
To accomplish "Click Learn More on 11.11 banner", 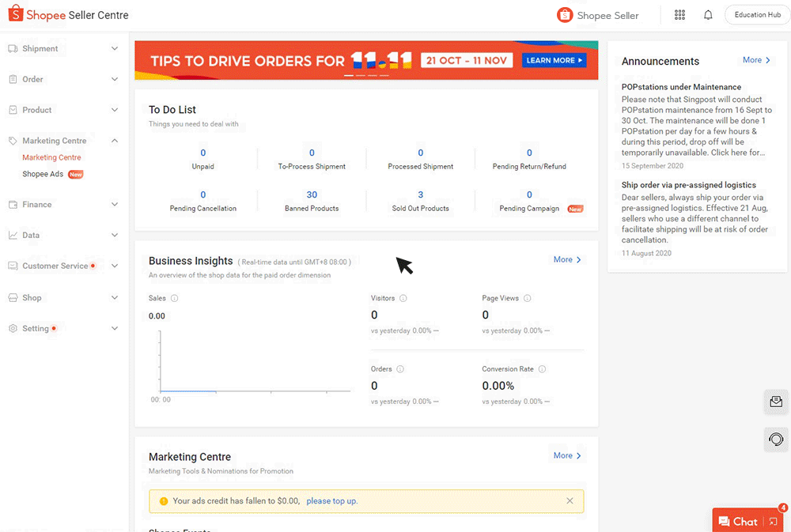I will coord(554,60).
